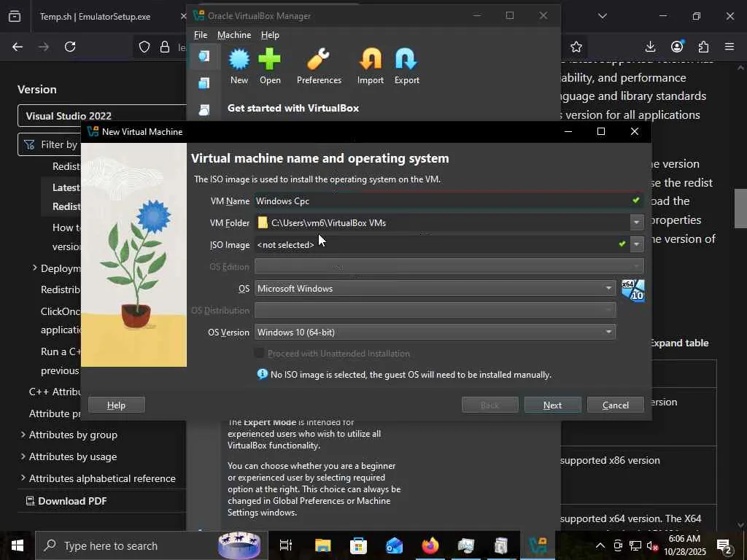
Task: Click the Windows Start button
Action: pos(18,545)
